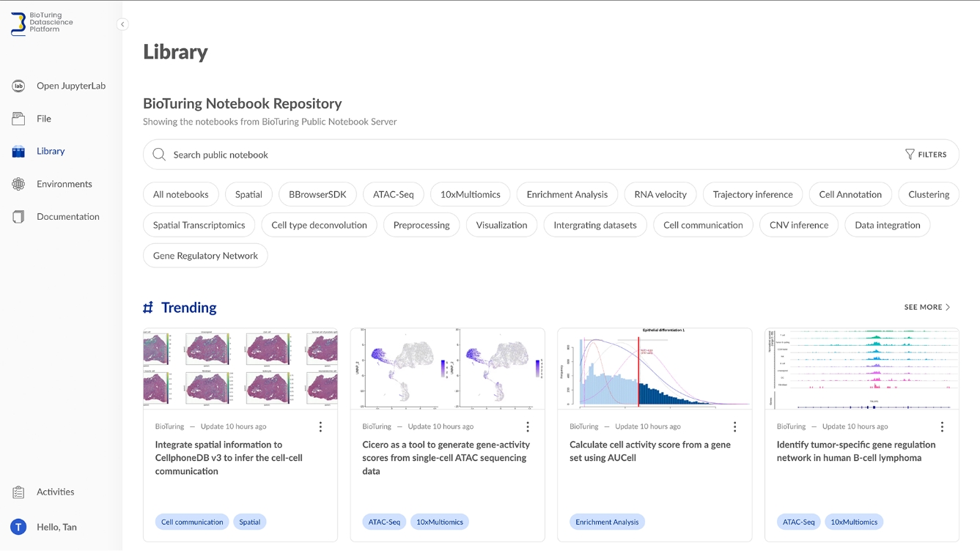Open Documentation via its document icon
This screenshot has height=551, width=980.
(x=16, y=216)
